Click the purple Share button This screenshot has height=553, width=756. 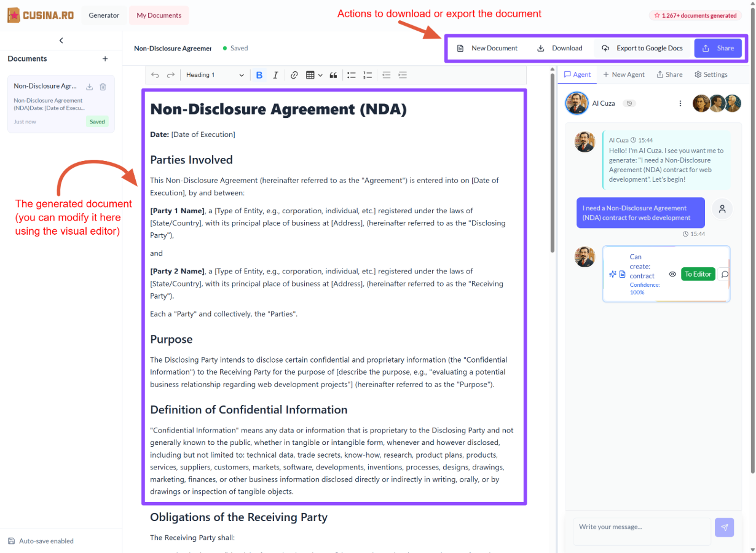[x=718, y=48]
